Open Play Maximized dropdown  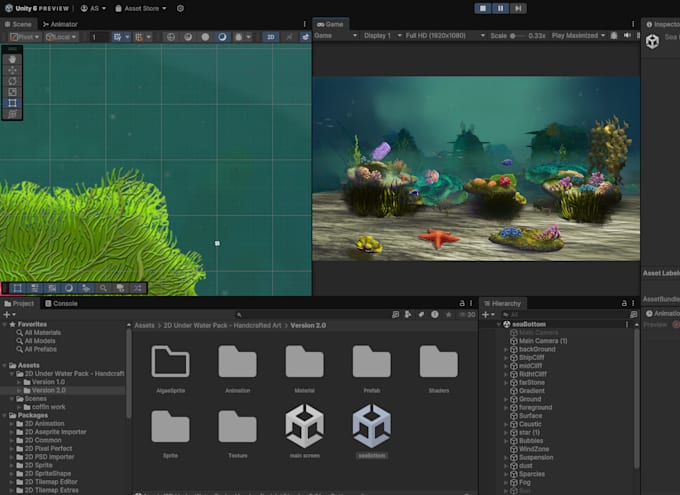578,36
